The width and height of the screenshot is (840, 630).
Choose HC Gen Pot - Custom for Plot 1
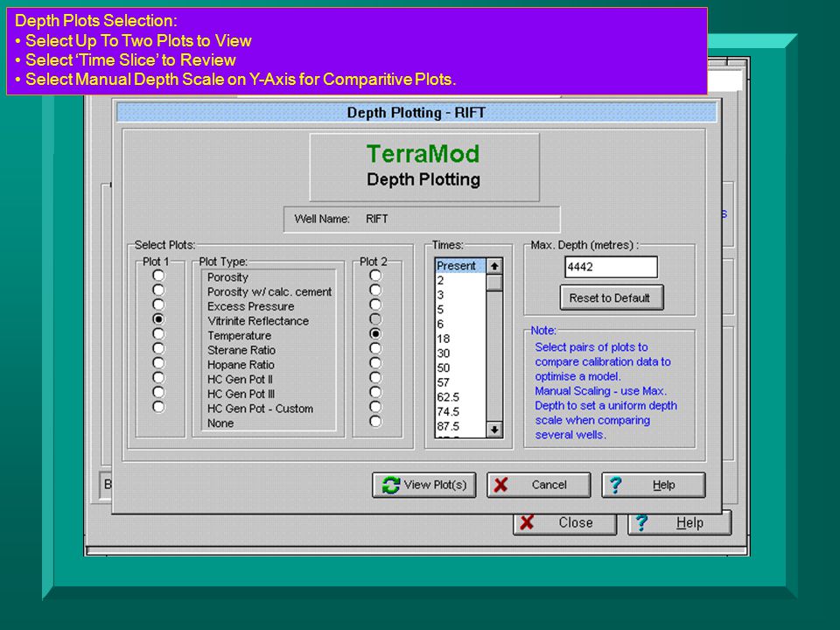click(158, 407)
